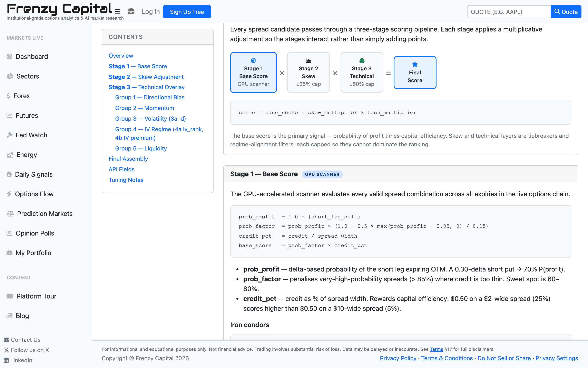Click the Frenzy Capital logo
The image size is (588, 368).
click(60, 9)
